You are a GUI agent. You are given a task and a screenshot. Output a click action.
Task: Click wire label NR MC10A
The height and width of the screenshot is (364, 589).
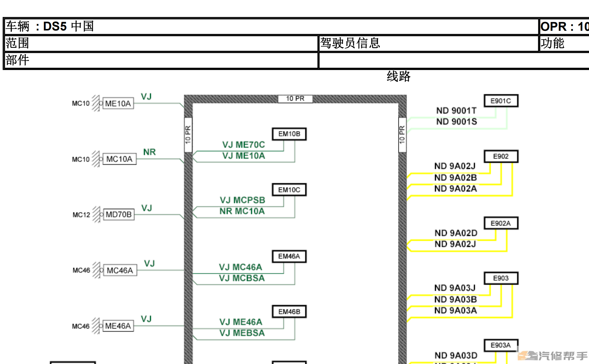coord(242,211)
